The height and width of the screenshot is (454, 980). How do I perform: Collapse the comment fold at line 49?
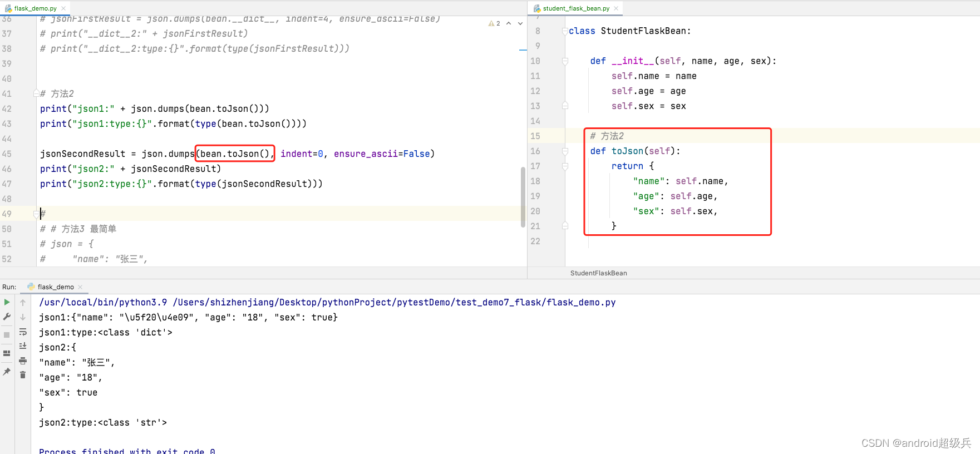[36, 214]
